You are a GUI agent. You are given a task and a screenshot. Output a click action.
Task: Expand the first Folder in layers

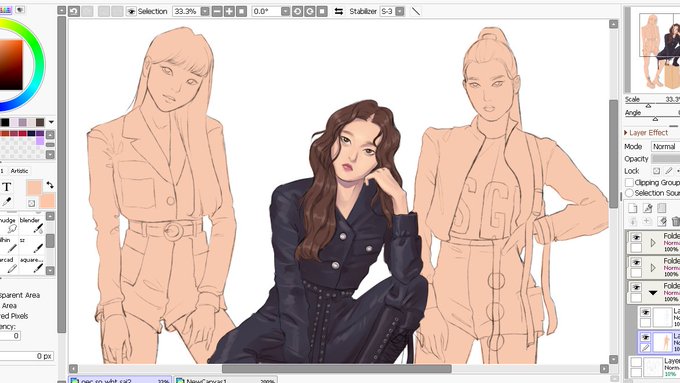click(653, 243)
